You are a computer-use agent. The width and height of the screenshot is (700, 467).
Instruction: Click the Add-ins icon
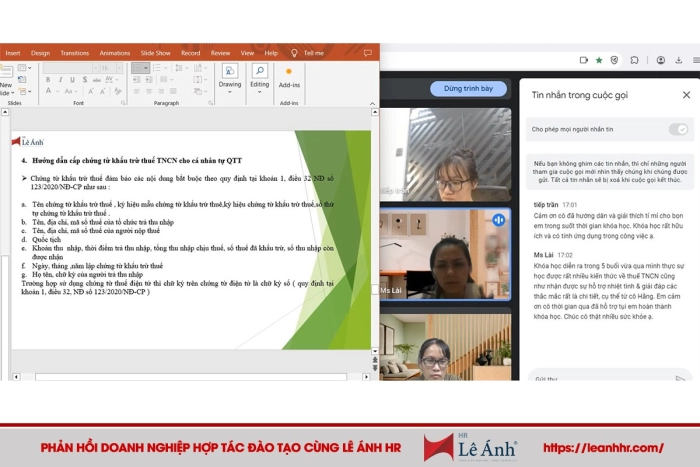[x=289, y=73]
